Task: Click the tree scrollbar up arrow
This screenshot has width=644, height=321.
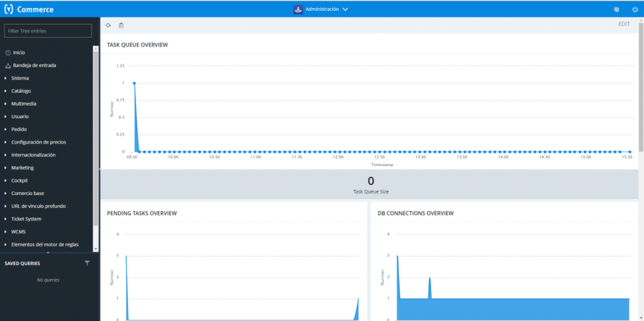Action: (x=96, y=48)
